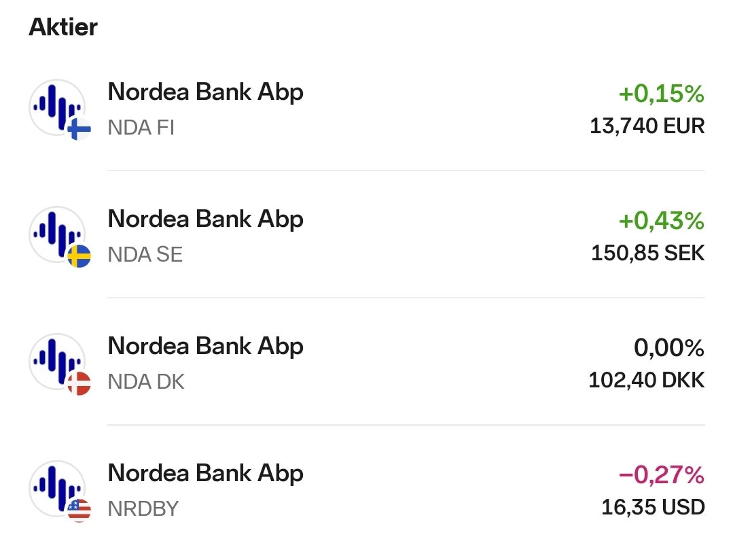Select the NDA FI ticker symbol
This screenshot has height=560, width=733.
coord(141,127)
